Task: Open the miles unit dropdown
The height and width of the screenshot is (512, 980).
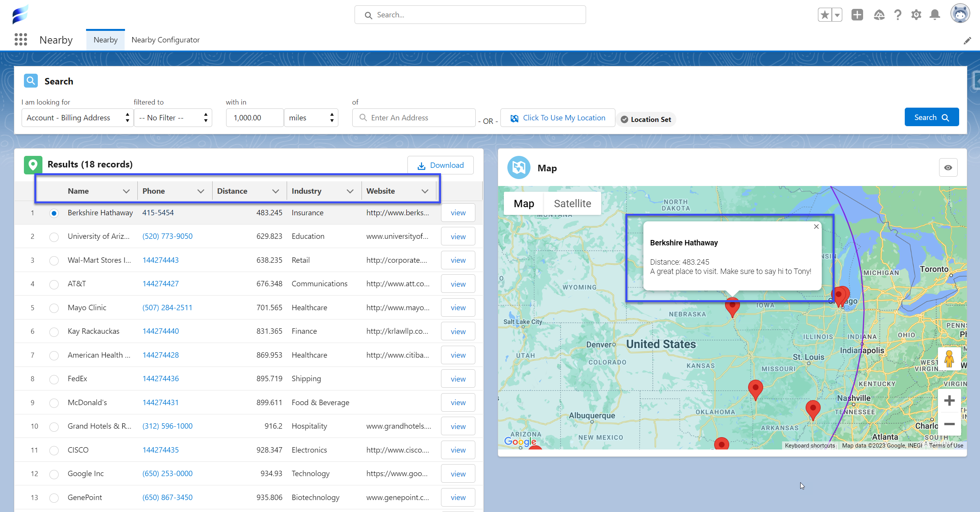Action: [311, 118]
